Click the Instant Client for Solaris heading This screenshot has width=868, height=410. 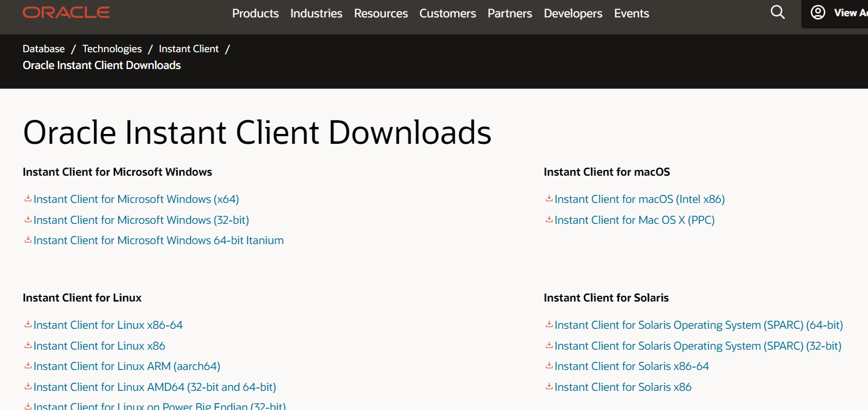coord(606,297)
